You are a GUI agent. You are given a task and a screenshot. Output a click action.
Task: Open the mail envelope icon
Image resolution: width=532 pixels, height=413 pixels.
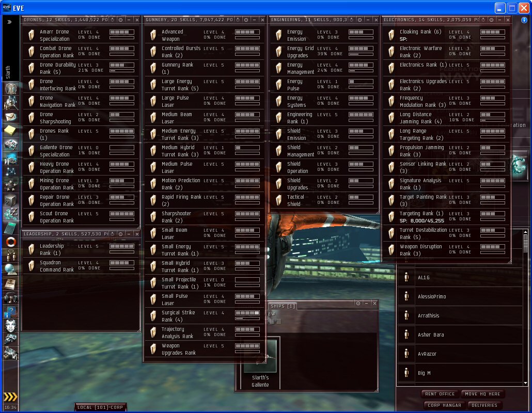pyautogui.click(x=10, y=117)
